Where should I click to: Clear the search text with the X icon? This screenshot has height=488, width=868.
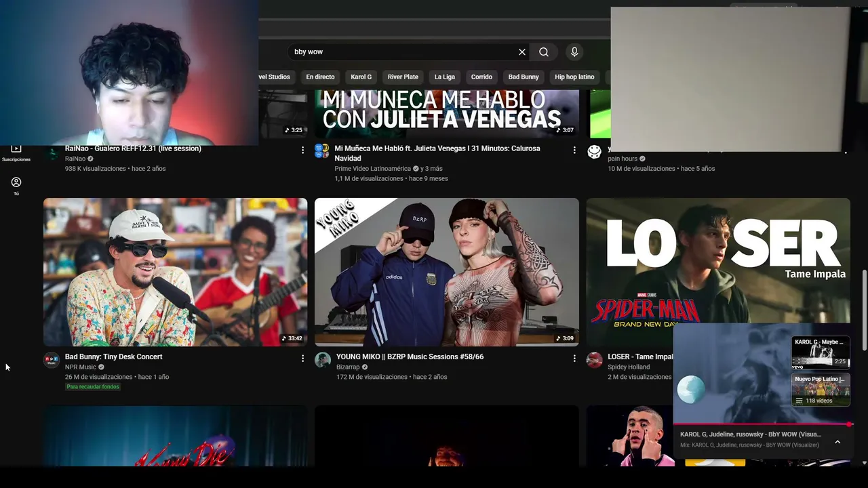tap(522, 52)
